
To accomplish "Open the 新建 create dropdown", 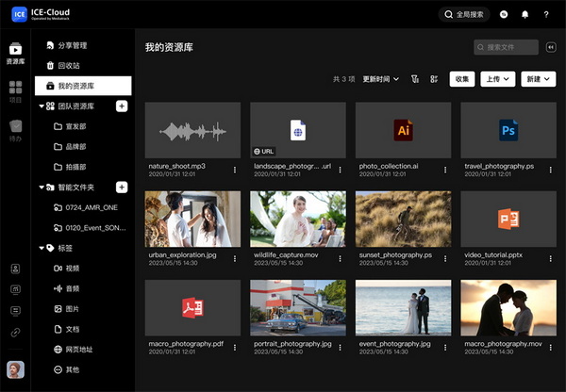I will click(x=538, y=79).
